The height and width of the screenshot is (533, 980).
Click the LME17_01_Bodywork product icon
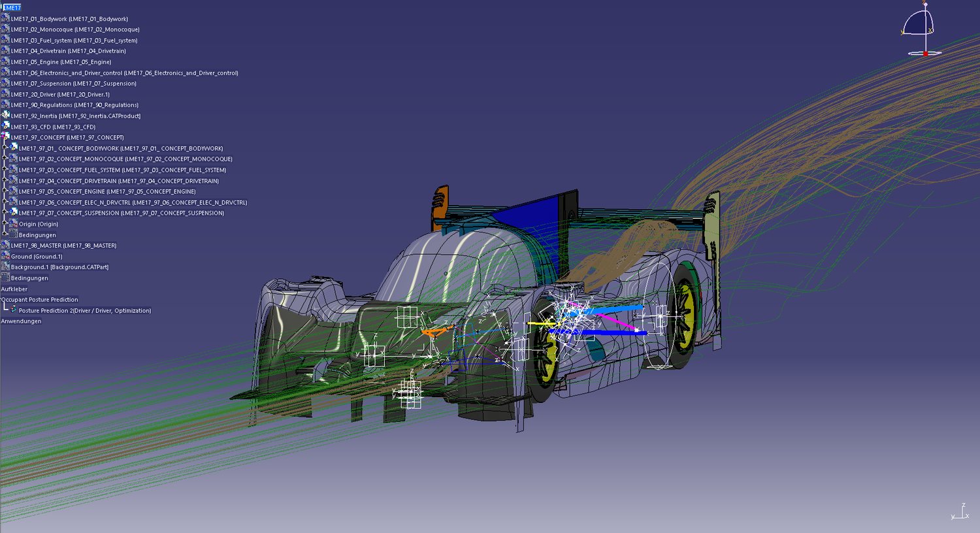(5, 18)
